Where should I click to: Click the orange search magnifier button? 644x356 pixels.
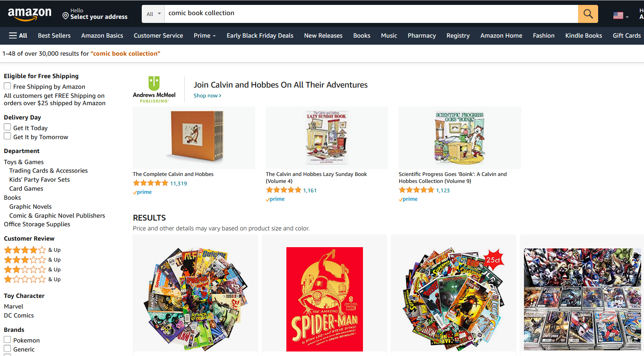click(588, 14)
